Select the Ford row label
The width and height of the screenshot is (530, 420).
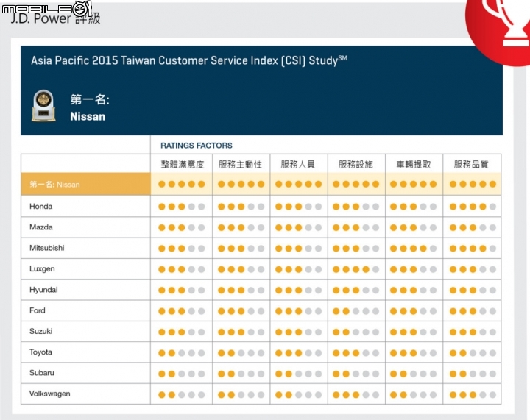coord(38,310)
